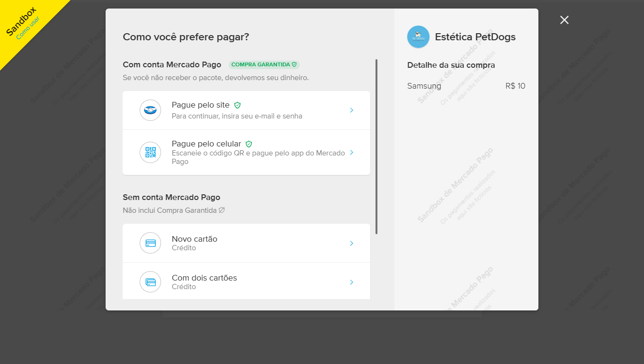Click the Compra Garantida green badge
The image size is (644, 364).
264,64
